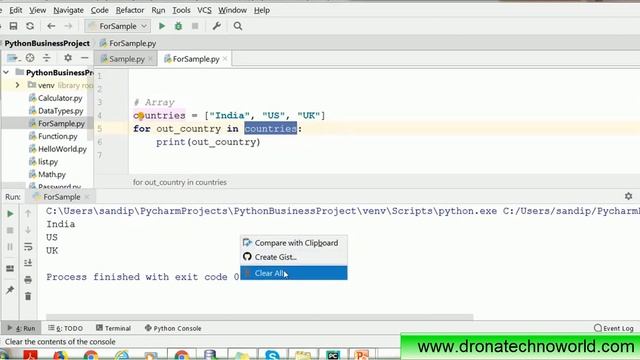Toggle scroll to end of console
This screenshot has width=640, height=360.
[x=28, y=263]
